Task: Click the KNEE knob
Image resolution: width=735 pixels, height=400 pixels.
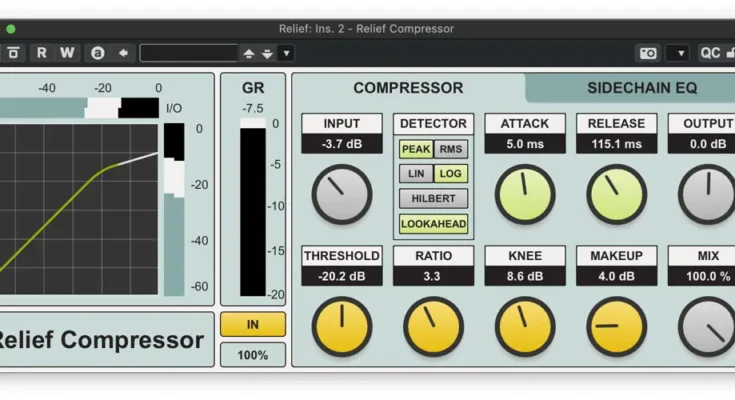Action: pos(525,326)
